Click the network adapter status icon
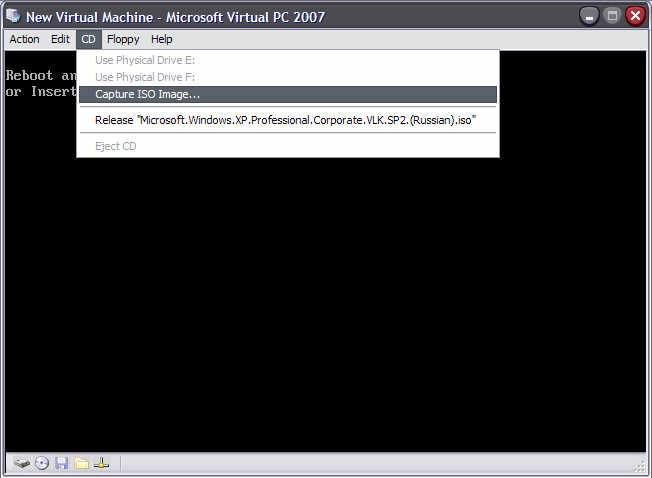Viewport: 652px width, 478px height. pyautogui.click(x=101, y=463)
